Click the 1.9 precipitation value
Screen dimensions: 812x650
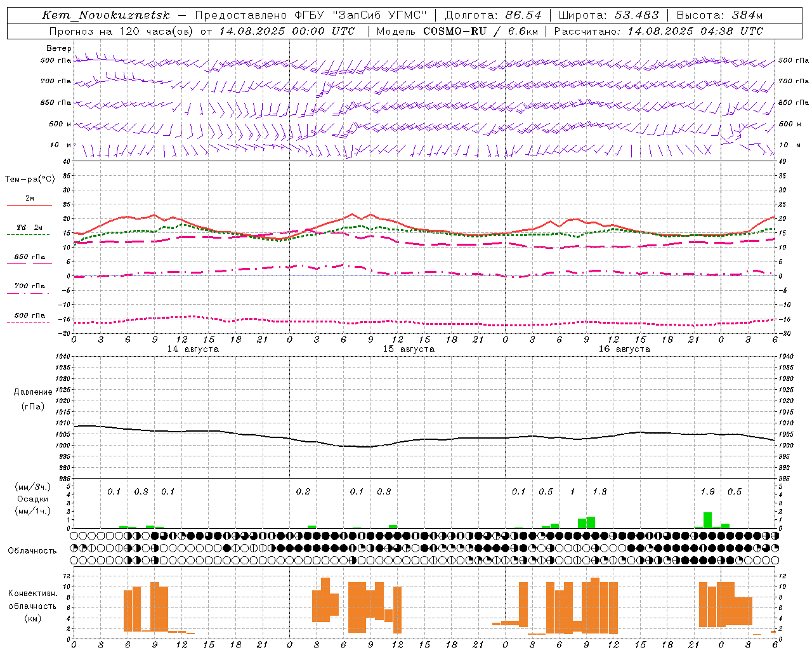(x=707, y=492)
